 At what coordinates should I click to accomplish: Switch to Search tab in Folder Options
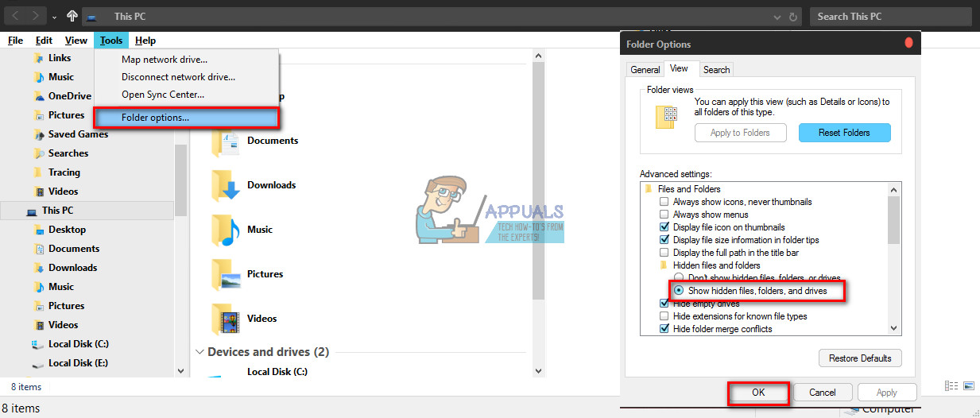tap(716, 70)
